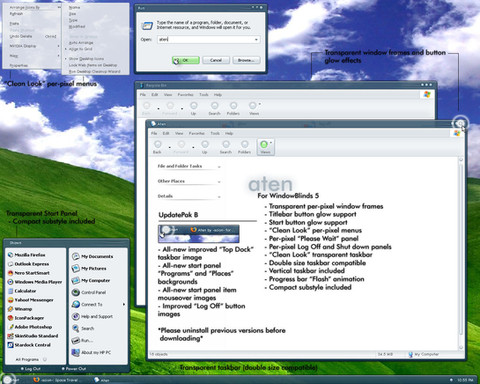Launch Winamp from the start panel list
This screenshot has width=480, height=384.
pyautogui.click(x=20, y=309)
